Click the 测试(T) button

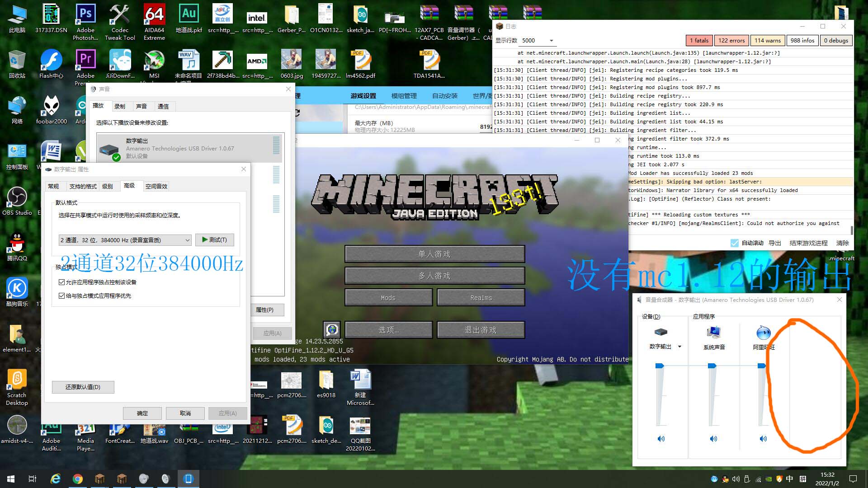(215, 239)
